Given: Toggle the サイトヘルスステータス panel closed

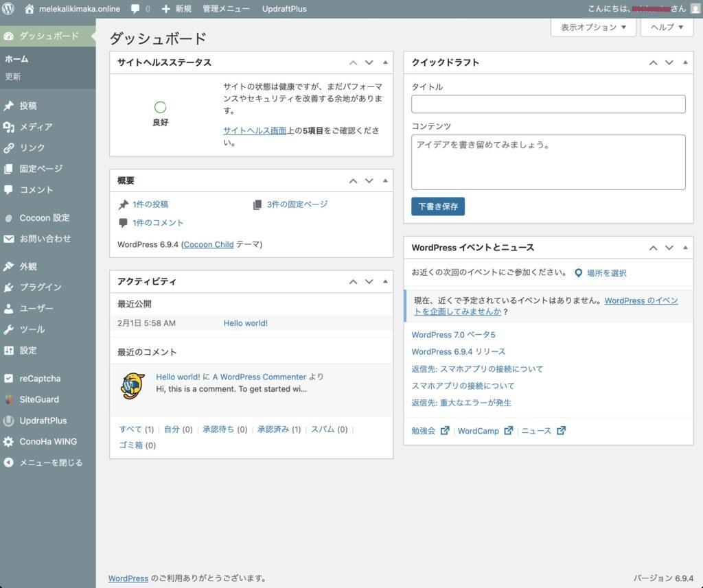Looking at the screenshot, I should tap(385, 62).
